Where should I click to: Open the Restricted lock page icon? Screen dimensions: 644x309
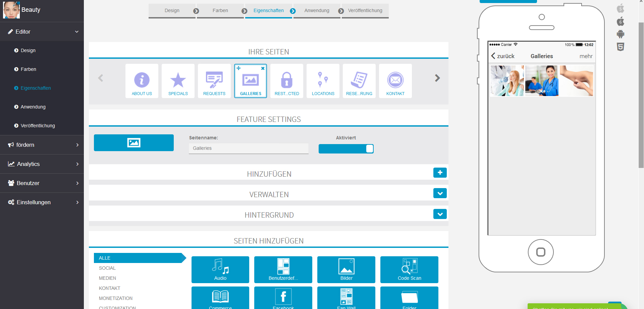[287, 81]
